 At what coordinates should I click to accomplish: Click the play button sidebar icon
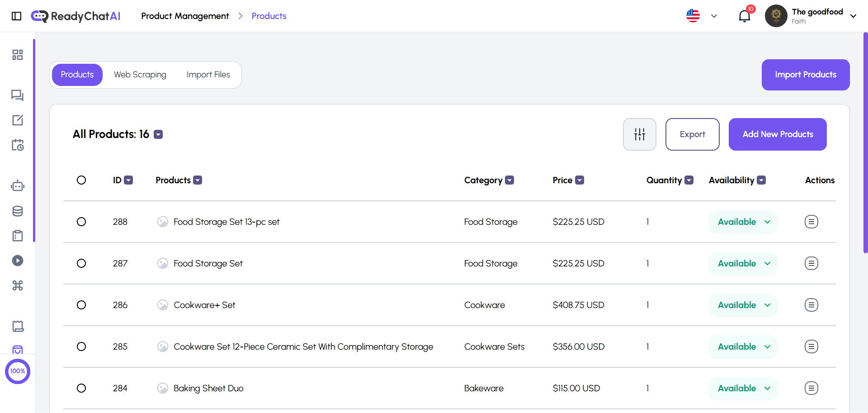[x=18, y=261]
